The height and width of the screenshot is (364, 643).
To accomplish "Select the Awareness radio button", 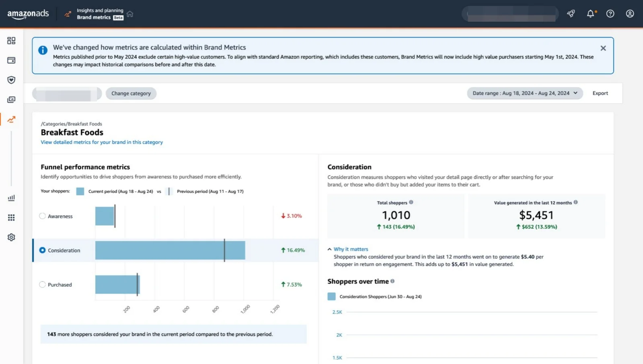I will tap(42, 216).
